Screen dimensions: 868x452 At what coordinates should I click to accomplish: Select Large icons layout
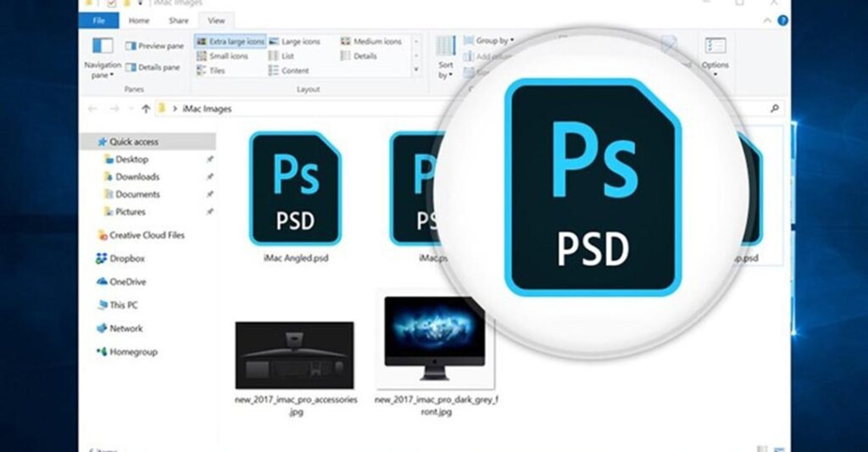click(x=294, y=42)
